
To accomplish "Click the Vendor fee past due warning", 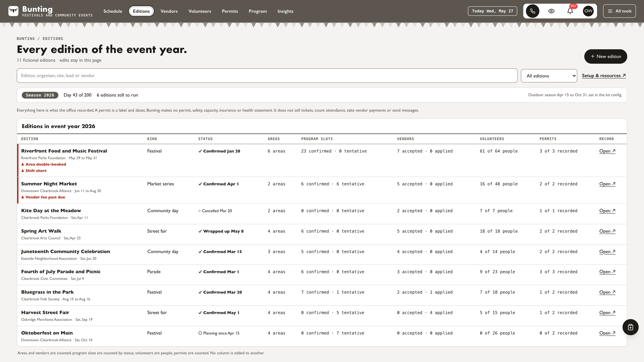I will [x=43, y=197].
